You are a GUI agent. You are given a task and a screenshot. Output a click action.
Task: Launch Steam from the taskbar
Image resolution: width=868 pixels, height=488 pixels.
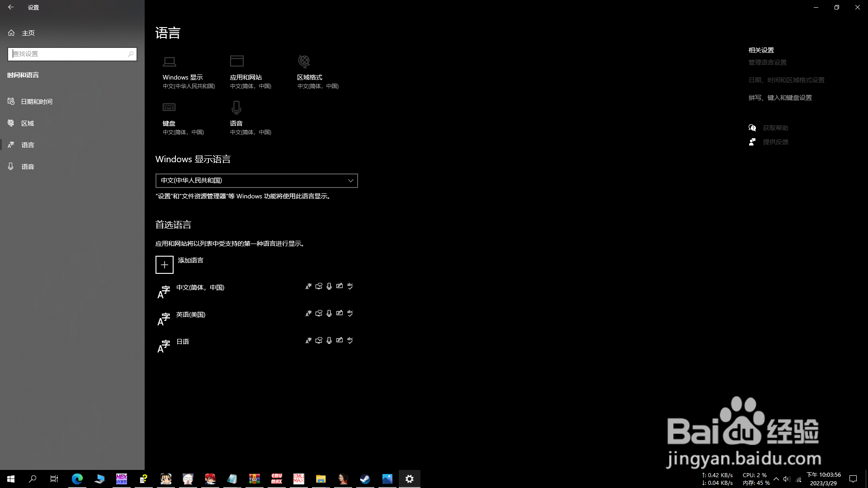pos(365,479)
